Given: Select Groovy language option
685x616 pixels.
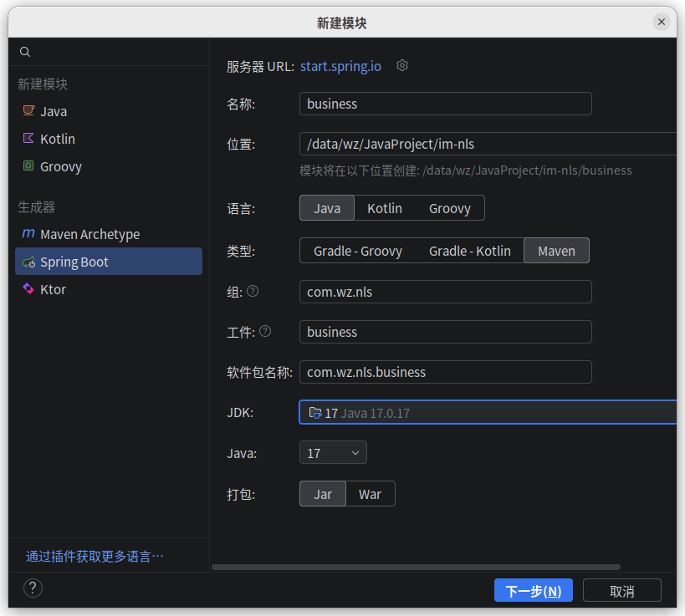Looking at the screenshot, I should click(x=449, y=208).
